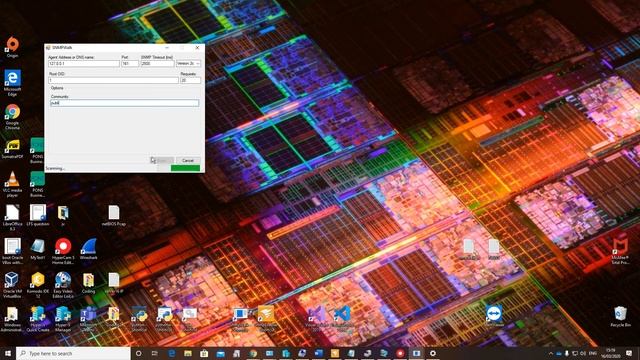Image resolution: width=640 pixels, height=360 pixels.
Task: Open LibreOffice desktop shortcut
Action: pyautogui.click(x=12, y=218)
